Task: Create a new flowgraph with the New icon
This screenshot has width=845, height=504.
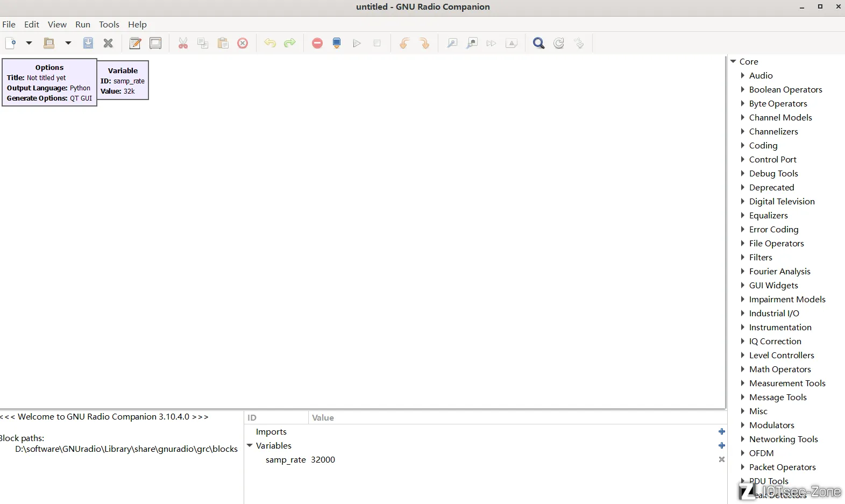Action: click(10, 43)
